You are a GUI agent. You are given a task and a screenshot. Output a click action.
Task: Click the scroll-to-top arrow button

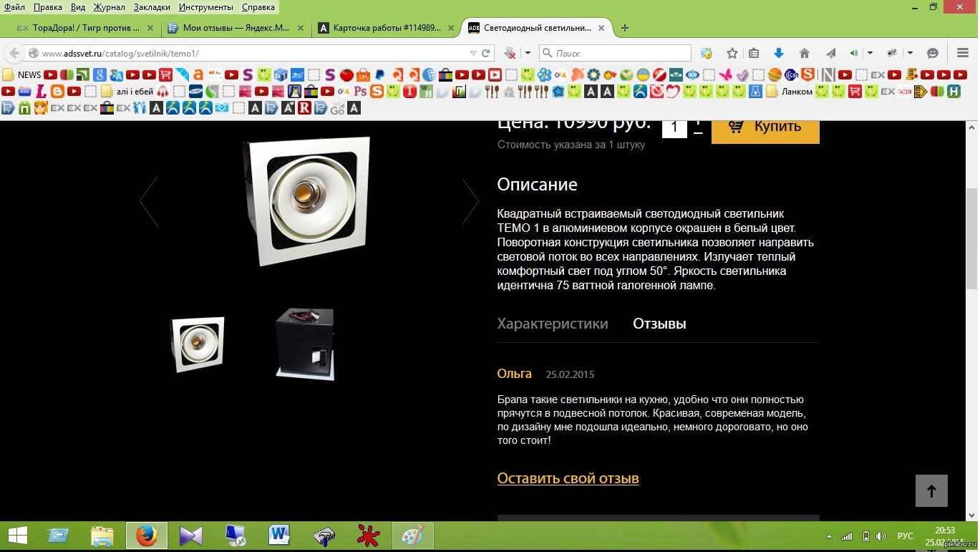pyautogui.click(x=931, y=491)
